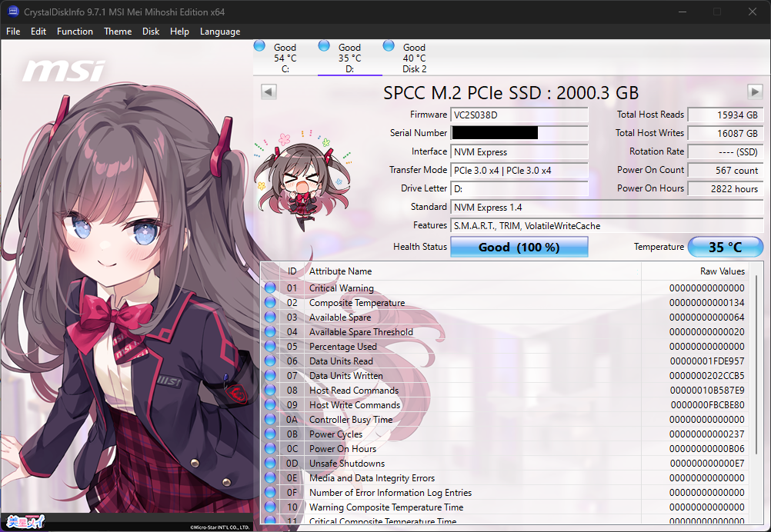Screen dimensions: 771x532
Task: Switch to the Disk 2 tab
Action: [x=414, y=58]
